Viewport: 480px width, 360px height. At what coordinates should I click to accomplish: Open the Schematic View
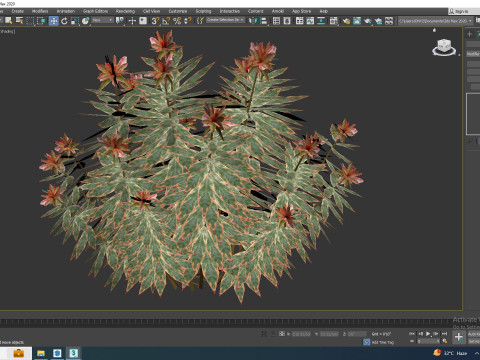[x=321, y=21]
